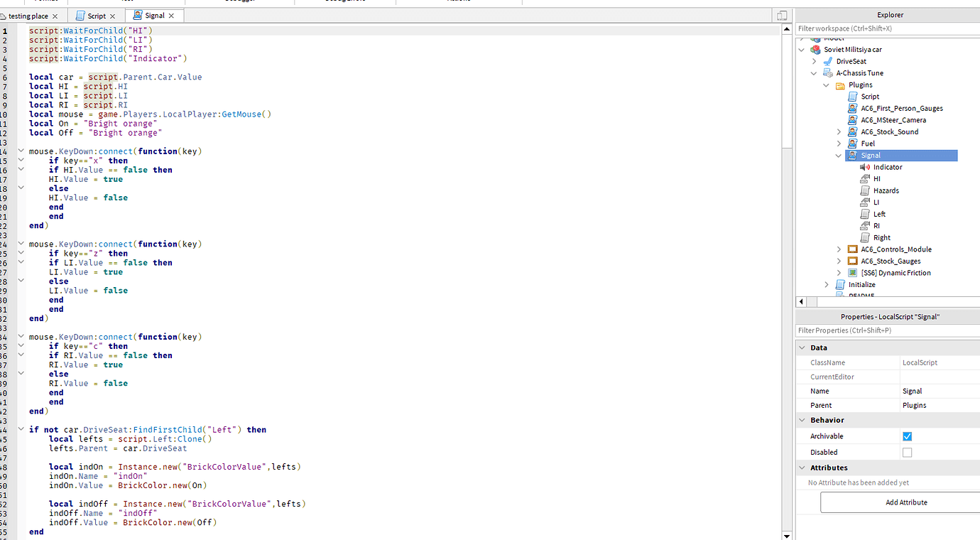Click the Fuel LocalScript icon
The height and width of the screenshot is (540, 980).
tap(853, 144)
